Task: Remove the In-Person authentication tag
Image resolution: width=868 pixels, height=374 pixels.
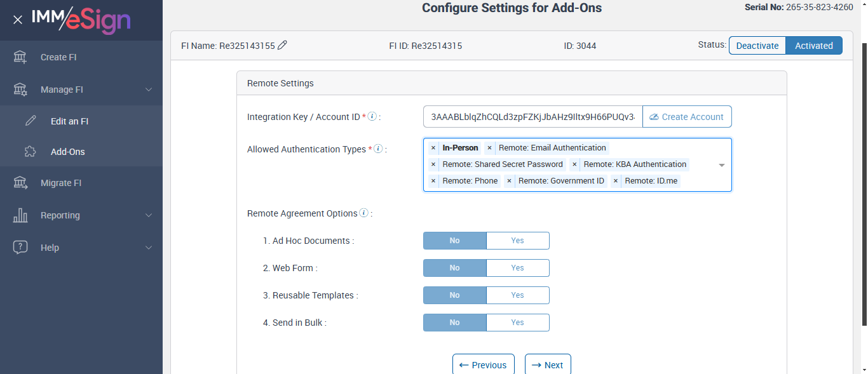Action: coord(433,148)
